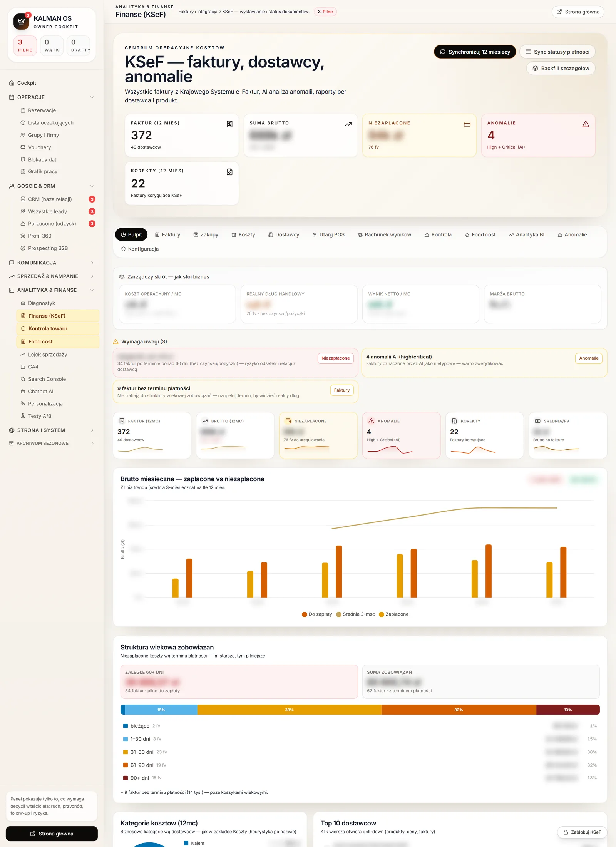Go to Rachunek wynikow tab
This screenshot has width=616, height=847.
coord(384,235)
